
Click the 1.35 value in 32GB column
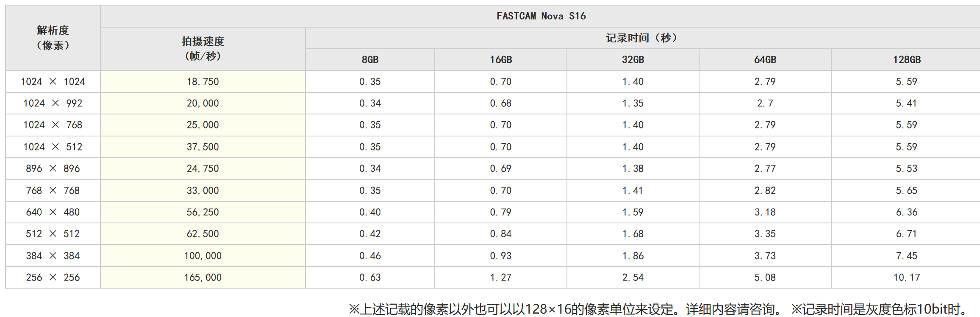click(x=633, y=103)
